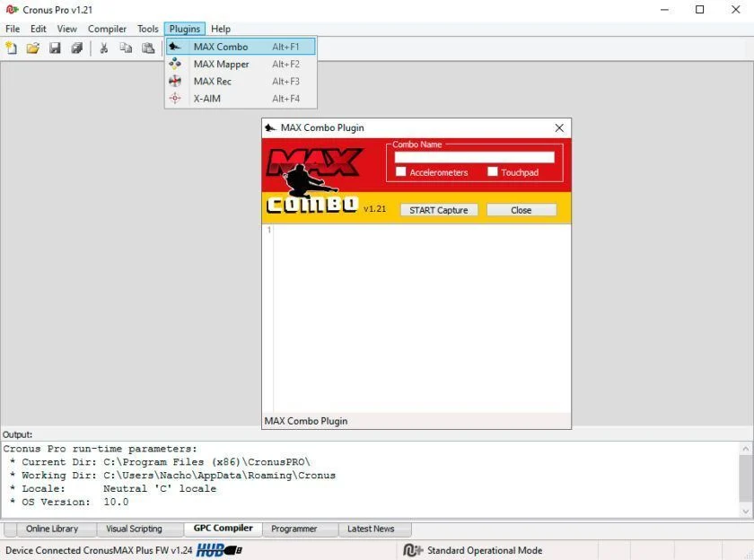The height and width of the screenshot is (560, 754).
Task: Choose MAX Mapper from Plugins menu
Action: pyautogui.click(x=241, y=64)
